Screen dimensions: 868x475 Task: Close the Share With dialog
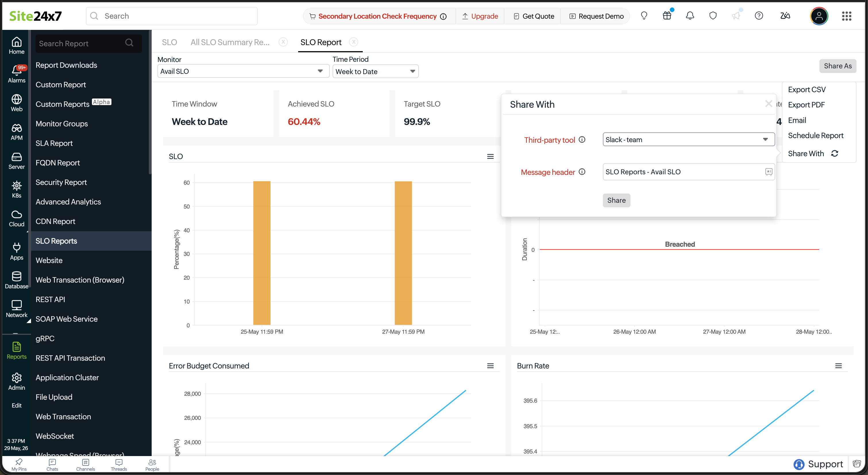[x=769, y=104]
